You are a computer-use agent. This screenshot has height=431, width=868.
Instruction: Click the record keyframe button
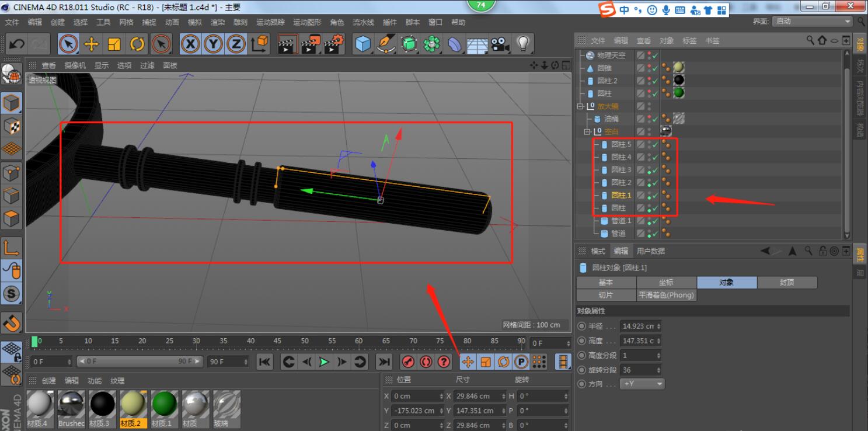pos(408,362)
